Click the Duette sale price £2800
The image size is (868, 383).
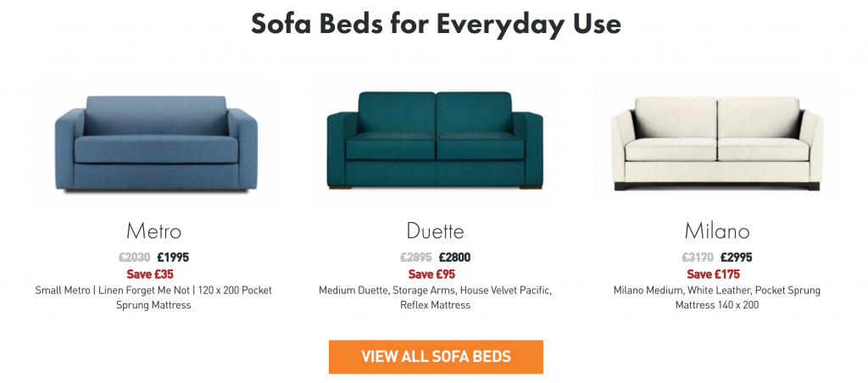coord(454,258)
